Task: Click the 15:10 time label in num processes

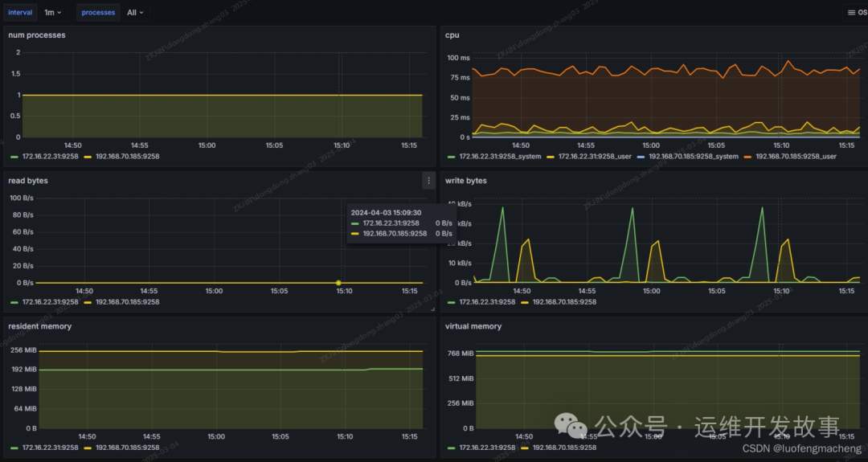Action: [342, 145]
